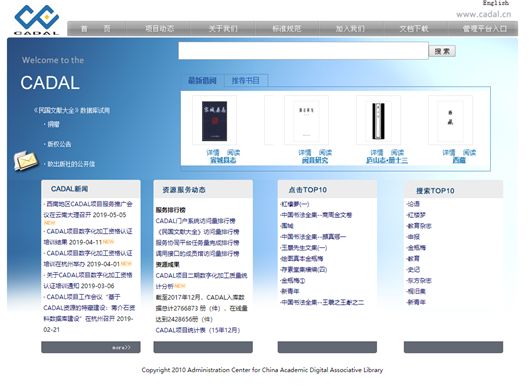Click 详情 under the 宣城县志 book
The height and width of the screenshot is (386, 529).
coord(213,153)
